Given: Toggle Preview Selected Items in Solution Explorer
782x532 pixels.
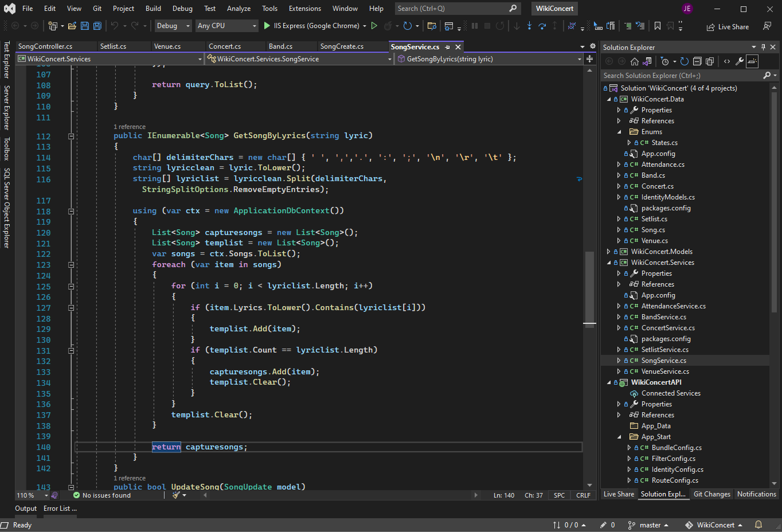Looking at the screenshot, I should pyautogui.click(x=752, y=61).
